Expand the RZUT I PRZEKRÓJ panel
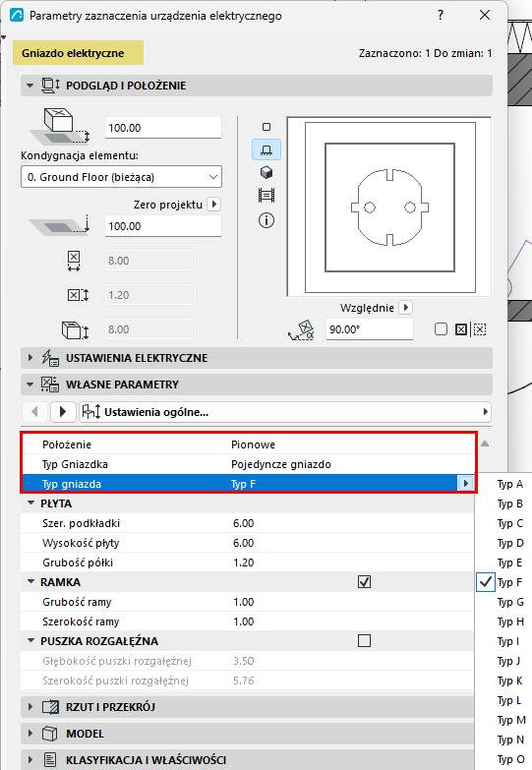 30,707
